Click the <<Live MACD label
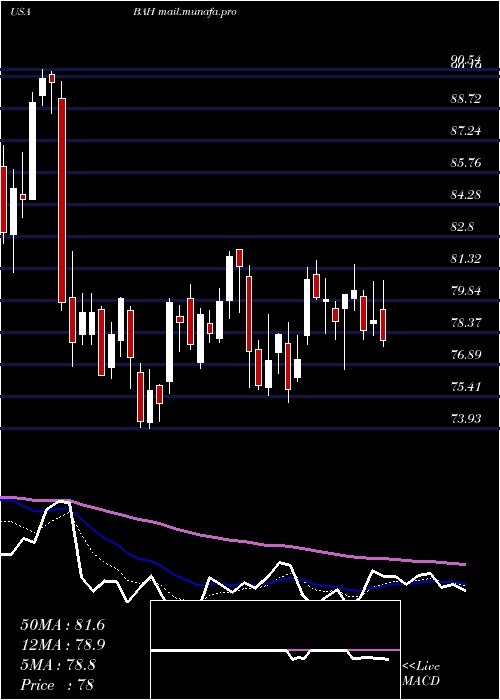The image size is (500, 700). [x=421, y=673]
